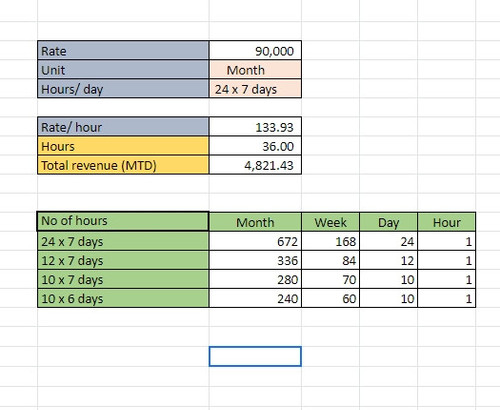
Task: Open the Unit cell showing Month
Action: click(255, 69)
